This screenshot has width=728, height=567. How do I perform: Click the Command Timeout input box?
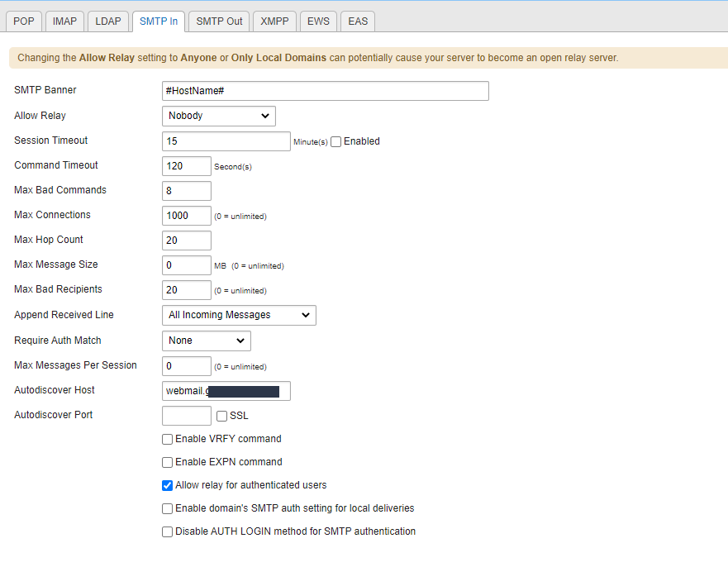[x=186, y=166]
